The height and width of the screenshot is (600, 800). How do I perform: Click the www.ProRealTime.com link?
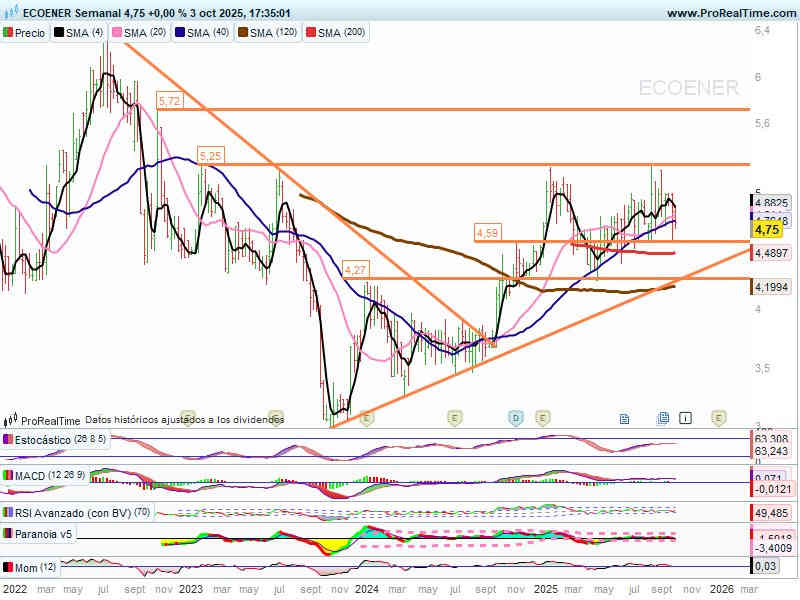coord(729,13)
